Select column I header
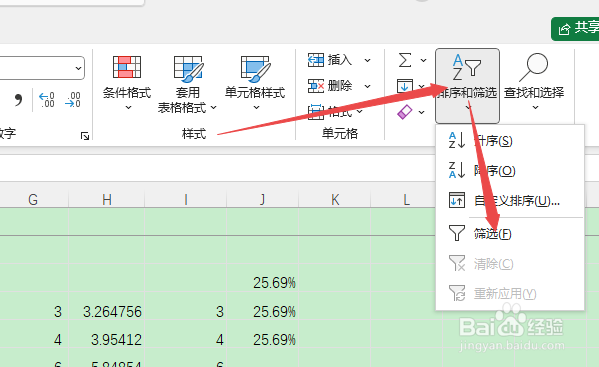Screen dimensions: 599x367 (186, 199)
